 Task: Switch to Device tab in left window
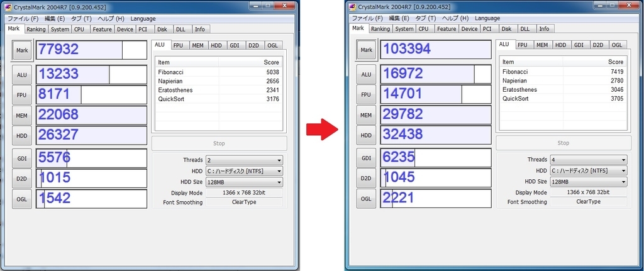(125, 30)
